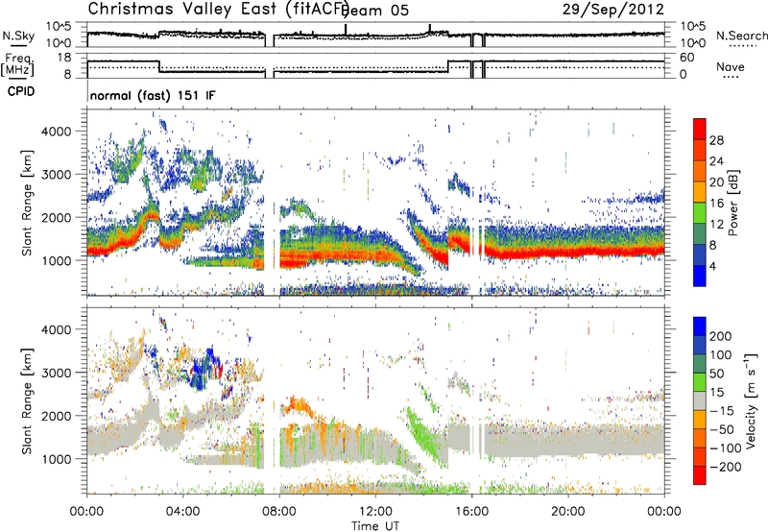Screen dimensions: 768x532
Task: Click the '4' Power colorbar label
Action: pos(712,266)
